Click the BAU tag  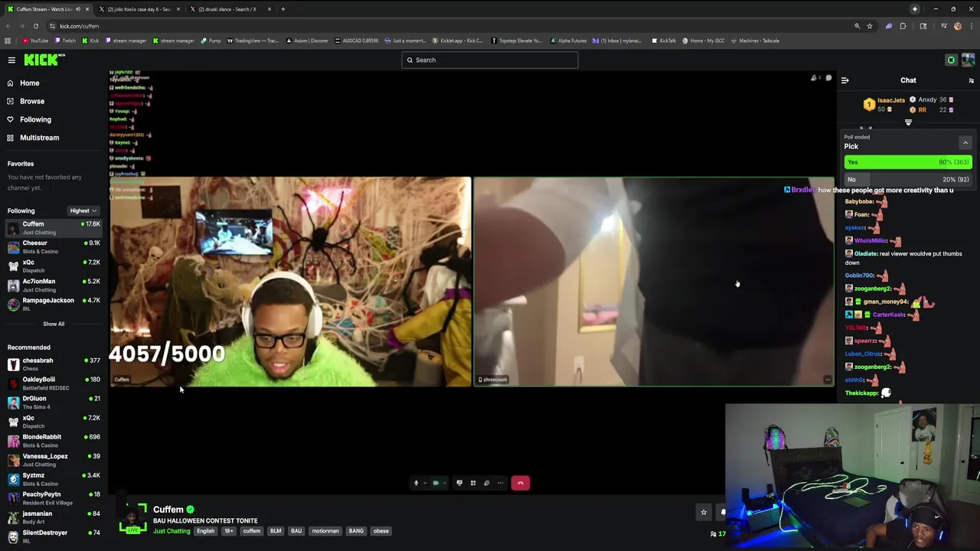click(x=296, y=531)
